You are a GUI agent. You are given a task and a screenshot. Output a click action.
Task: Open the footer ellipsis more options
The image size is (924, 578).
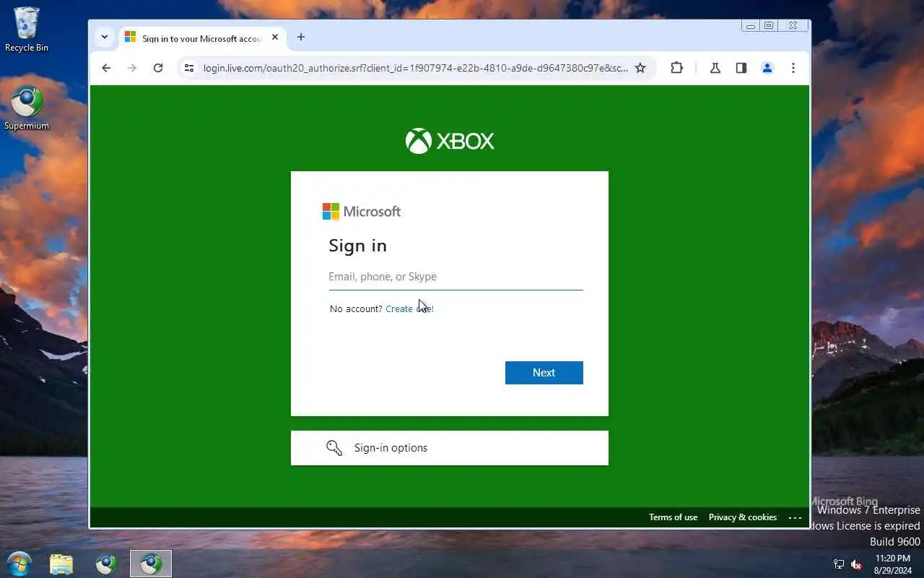click(x=796, y=517)
